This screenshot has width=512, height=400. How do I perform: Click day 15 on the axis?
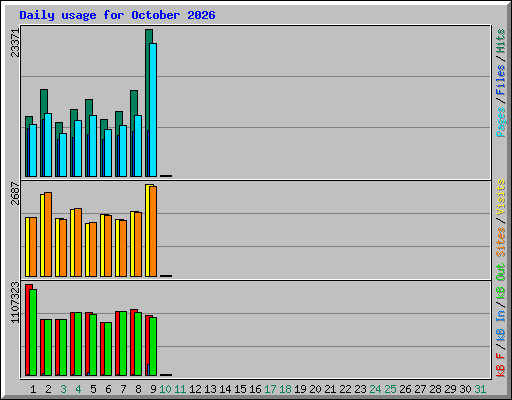click(x=240, y=389)
